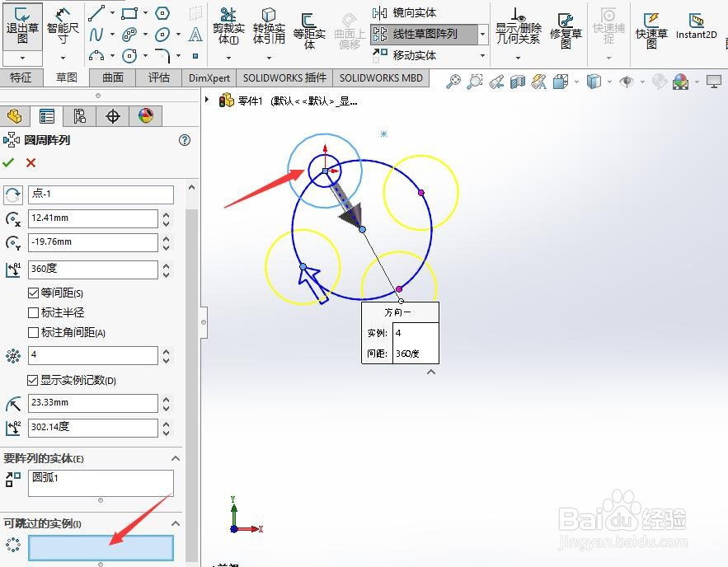This screenshot has height=567, width=728.
Task: Click reverse direction button beside 点-1
Action: click(13, 194)
